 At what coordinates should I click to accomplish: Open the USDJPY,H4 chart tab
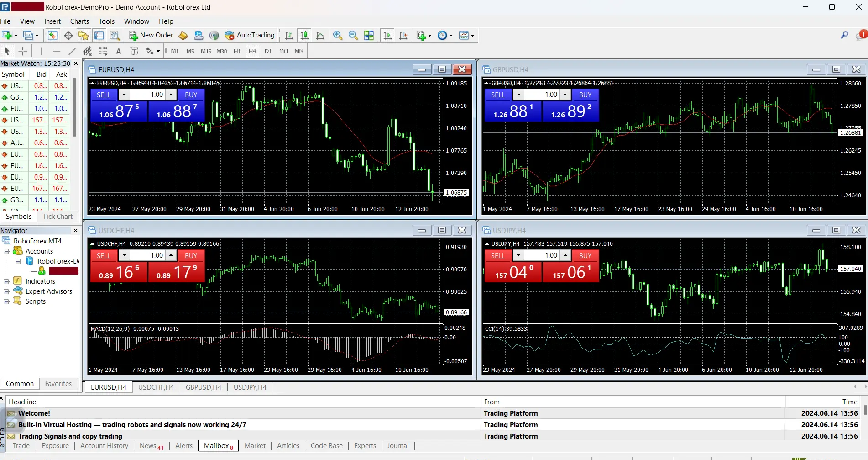pos(250,387)
